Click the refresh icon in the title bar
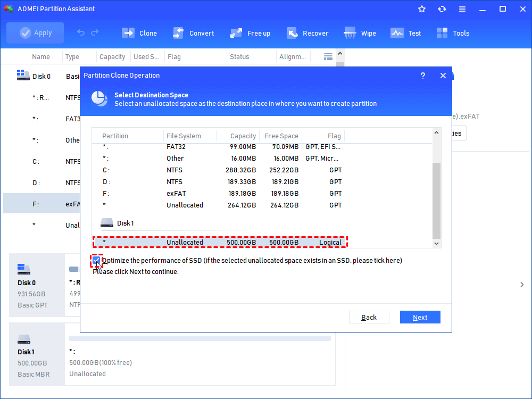Screen dimensions: 532x399 (x=442, y=9)
